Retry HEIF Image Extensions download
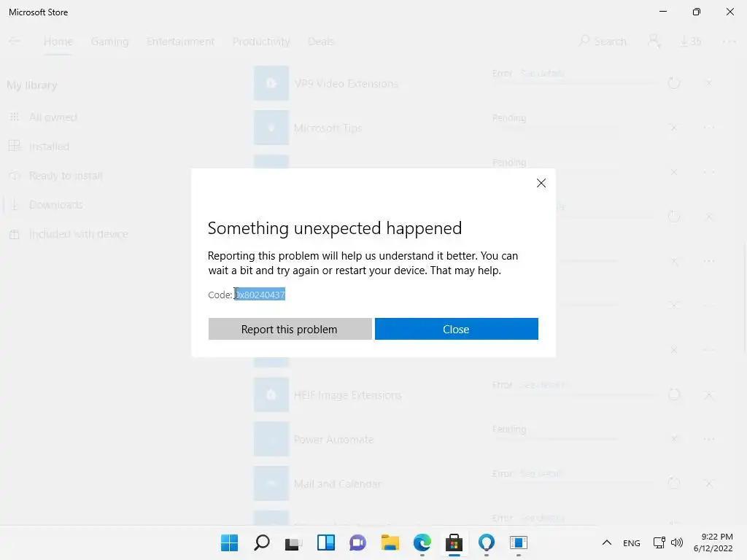Viewport: 747px width, 560px height. coord(673,394)
